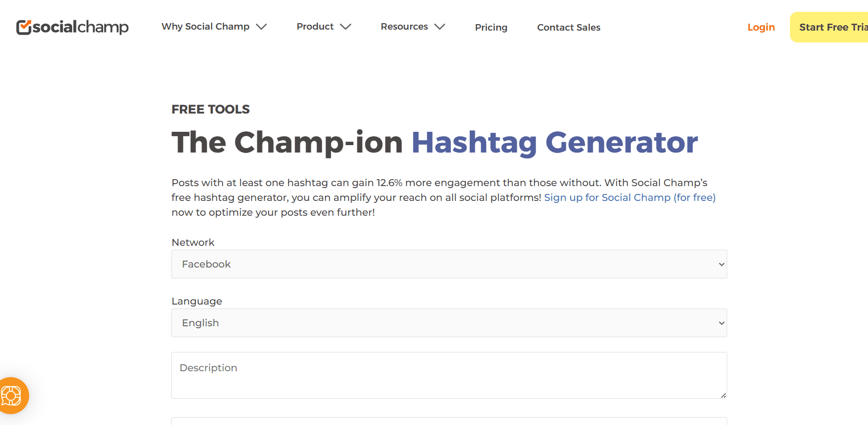Select Contact Sales from the navigation
Image resolution: width=868 pixels, height=425 pixels.
click(x=569, y=27)
